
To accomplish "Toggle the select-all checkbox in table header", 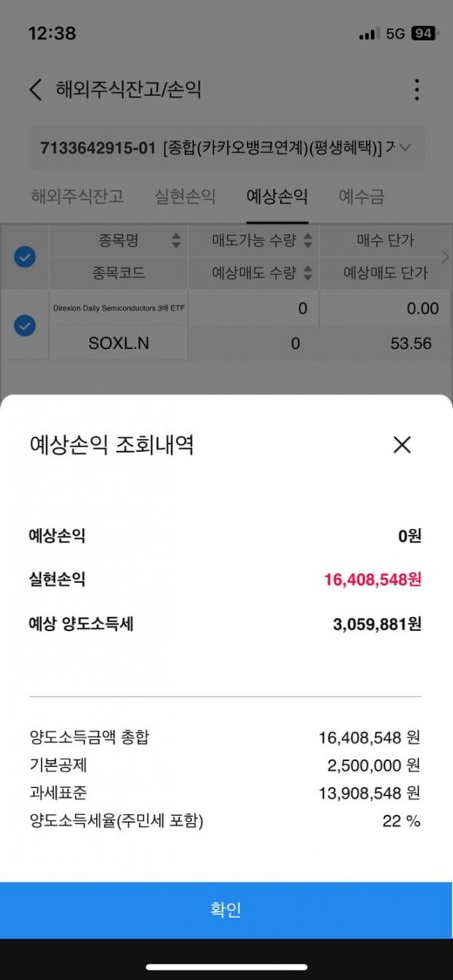I will (25, 257).
